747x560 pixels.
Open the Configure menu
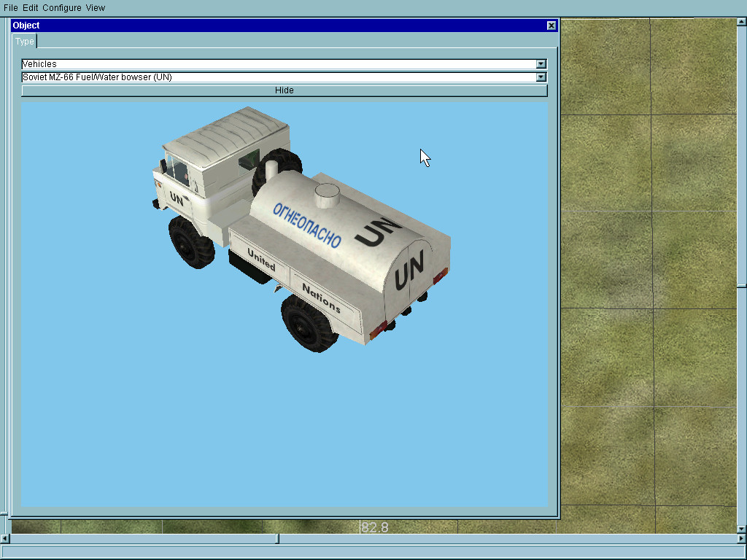pyautogui.click(x=61, y=7)
